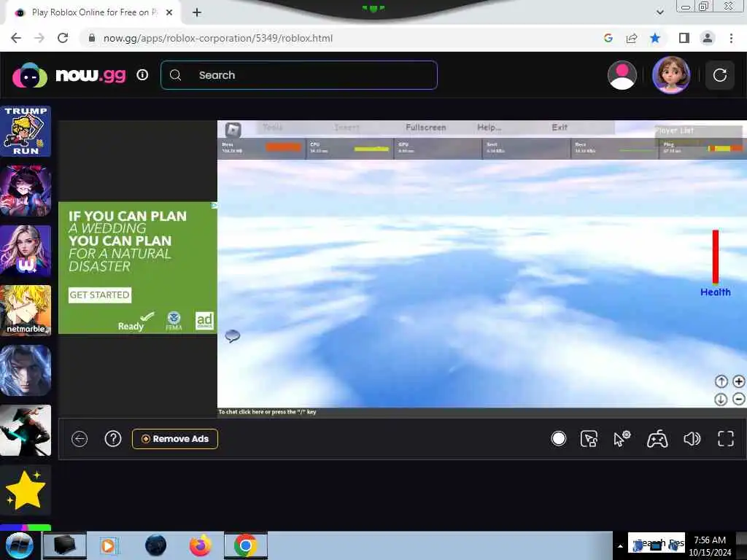Open the Windows Start button
Image resolution: width=747 pixels, height=560 pixels.
18,545
